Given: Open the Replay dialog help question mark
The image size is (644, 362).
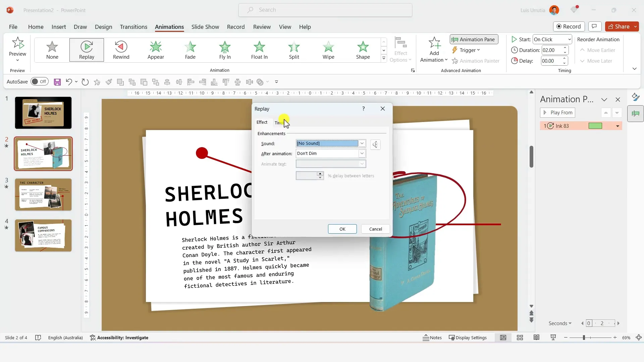Looking at the screenshot, I should click(363, 109).
